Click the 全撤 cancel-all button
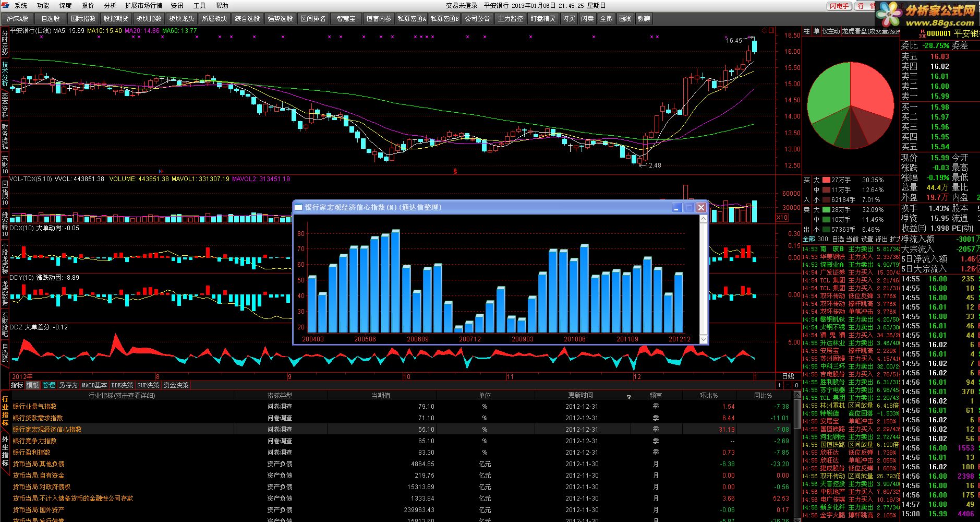 606,19
